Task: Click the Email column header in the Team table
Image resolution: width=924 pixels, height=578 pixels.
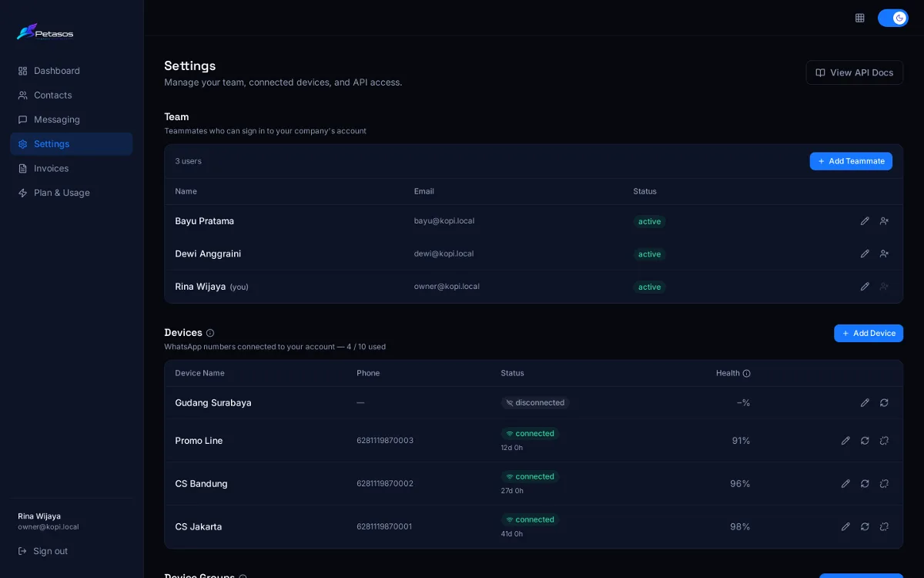Action: tap(424, 191)
